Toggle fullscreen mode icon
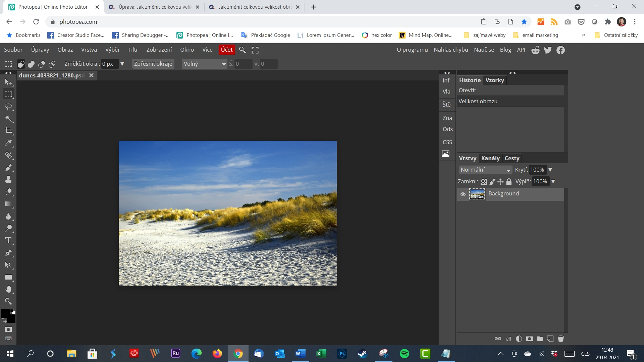Image resolution: width=644 pixels, height=362 pixels. (x=255, y=50)
